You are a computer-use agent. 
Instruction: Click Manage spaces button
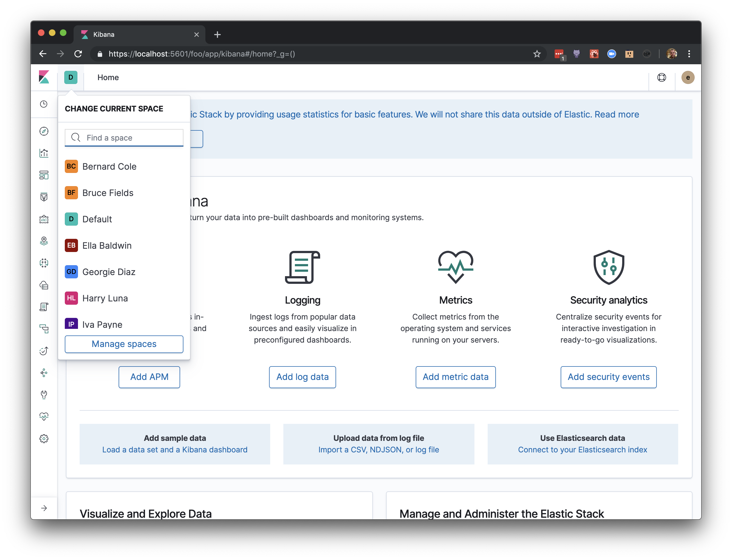pos(124,344)
